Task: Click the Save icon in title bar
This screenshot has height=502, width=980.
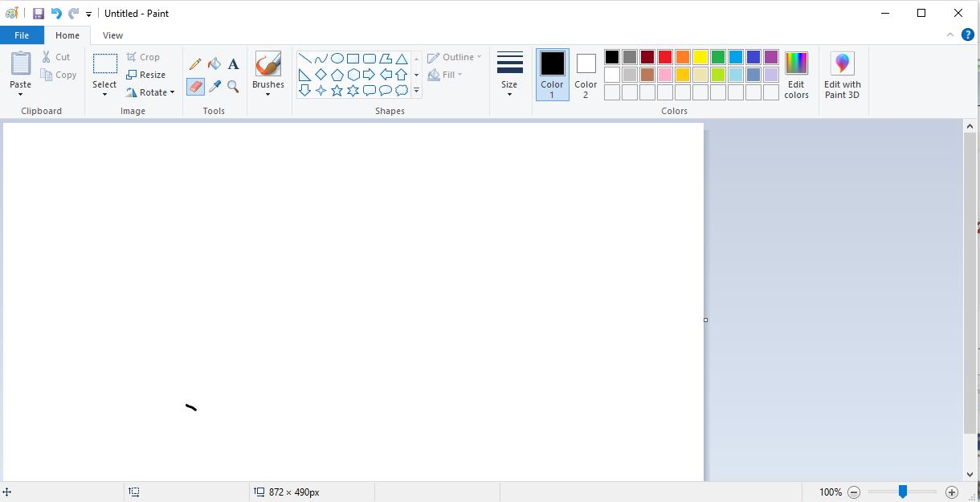Action: point(38,14)
